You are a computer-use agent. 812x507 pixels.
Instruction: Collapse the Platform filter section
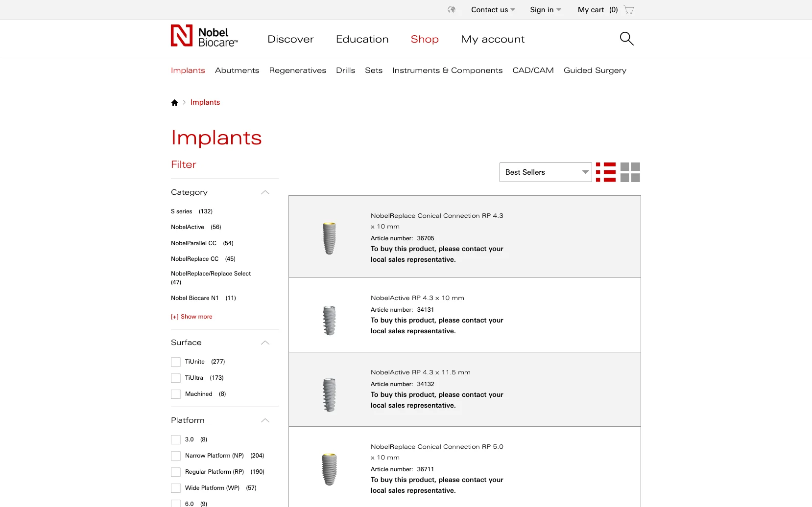coord(265,420)
